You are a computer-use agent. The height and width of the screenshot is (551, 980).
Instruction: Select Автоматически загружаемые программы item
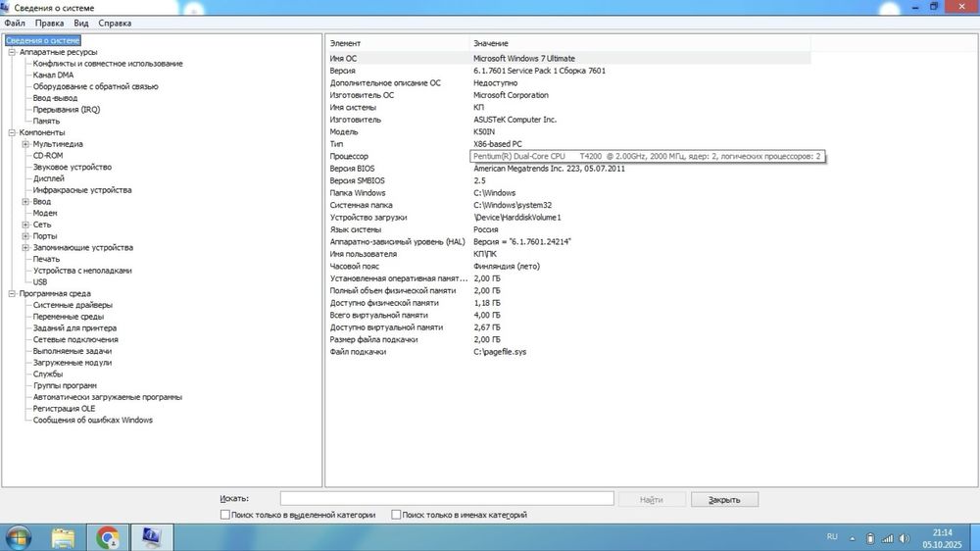[x=108, y=397]
